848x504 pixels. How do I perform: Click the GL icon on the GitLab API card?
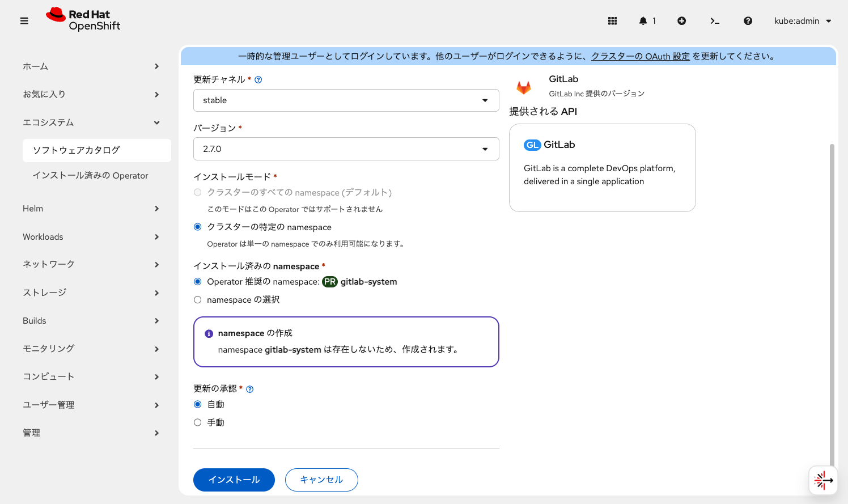(532, 145)
